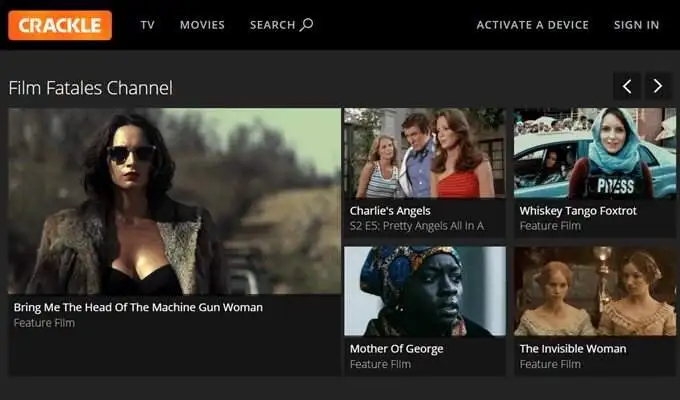The image size is (680, 400).
Task: Click Sign In link
Action: [636, 25]
